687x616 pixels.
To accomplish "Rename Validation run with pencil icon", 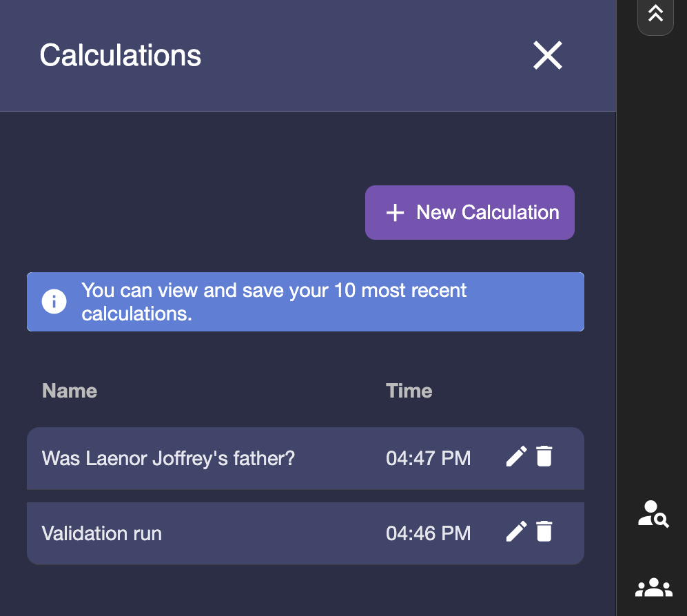I will pyautogui.click(x=516, y=531).
